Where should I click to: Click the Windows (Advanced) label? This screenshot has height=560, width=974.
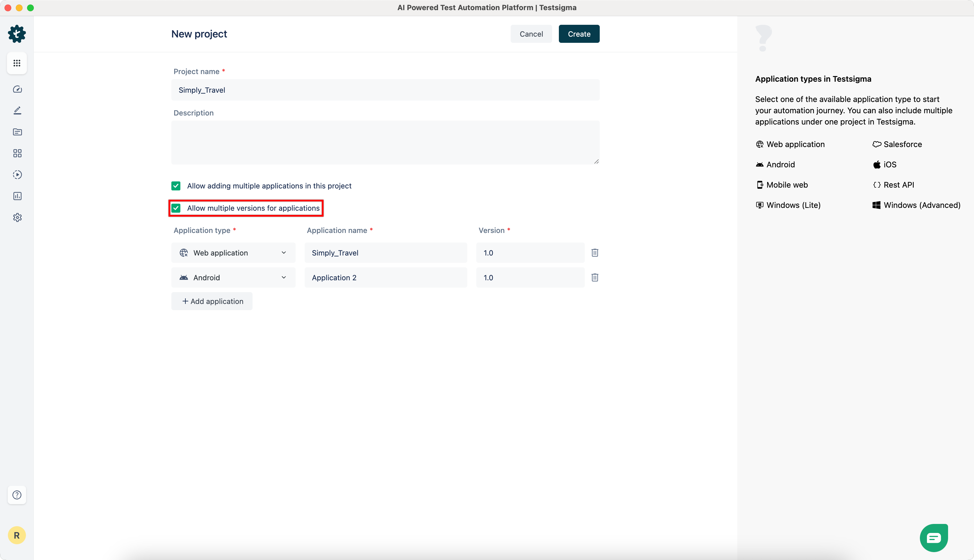coord(922,205)
